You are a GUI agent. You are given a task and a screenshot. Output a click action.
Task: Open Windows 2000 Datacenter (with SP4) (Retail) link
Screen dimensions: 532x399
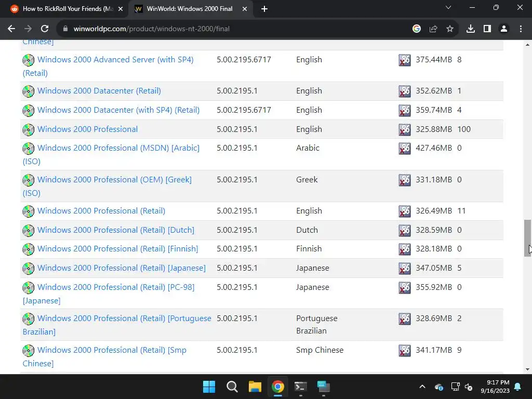pos(118,110)
